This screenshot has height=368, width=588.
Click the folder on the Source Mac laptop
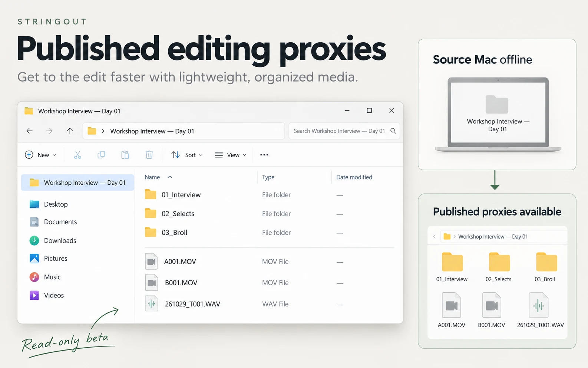[497, 104]
